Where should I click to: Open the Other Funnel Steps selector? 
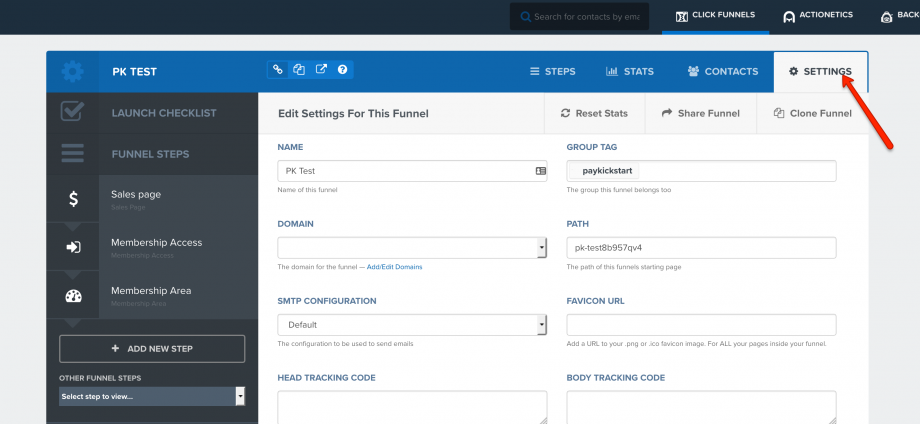pos(152,396)
